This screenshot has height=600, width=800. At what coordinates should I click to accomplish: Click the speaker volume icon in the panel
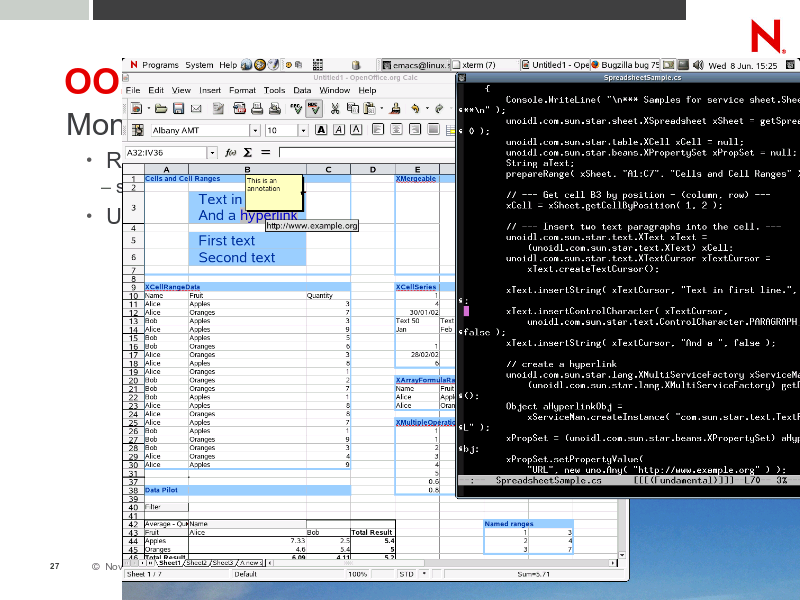click(698, 65)
